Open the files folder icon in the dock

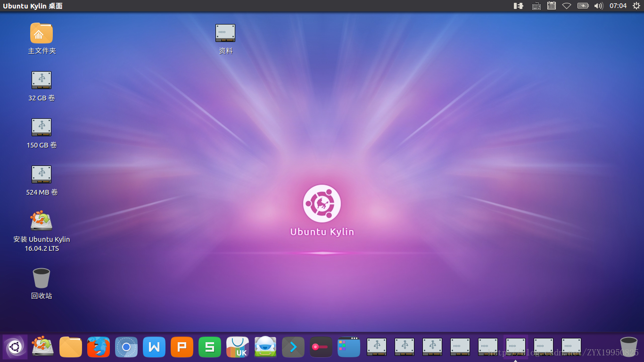click(71, 346)
